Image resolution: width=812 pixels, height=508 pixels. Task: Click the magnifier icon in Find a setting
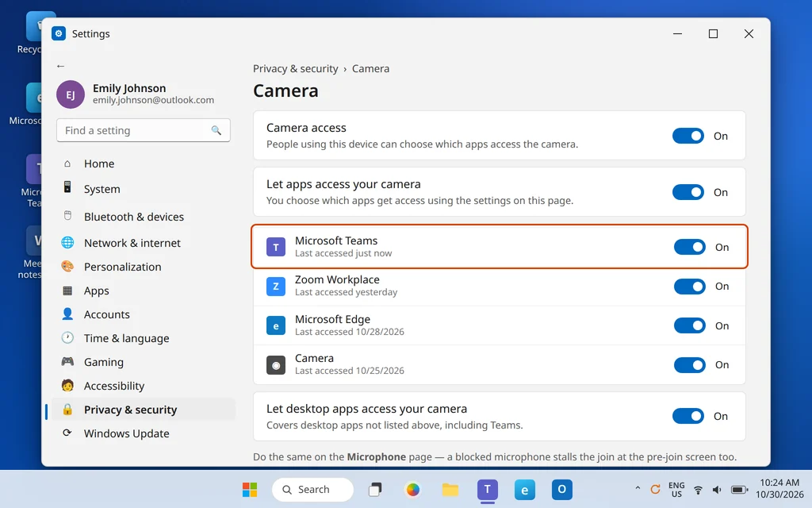[216, 131]
